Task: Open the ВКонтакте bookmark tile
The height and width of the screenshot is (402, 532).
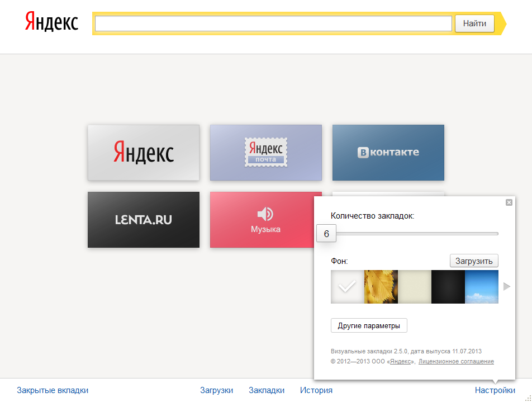Action: (x=388, y=153)
